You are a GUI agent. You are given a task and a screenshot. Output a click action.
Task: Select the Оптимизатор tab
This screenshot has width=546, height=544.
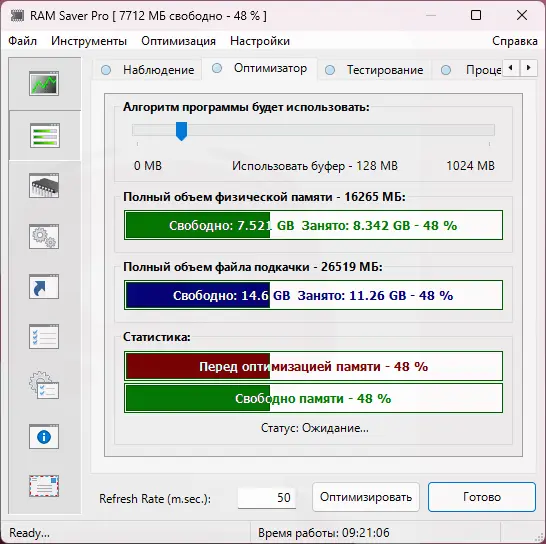coord(259,69)
